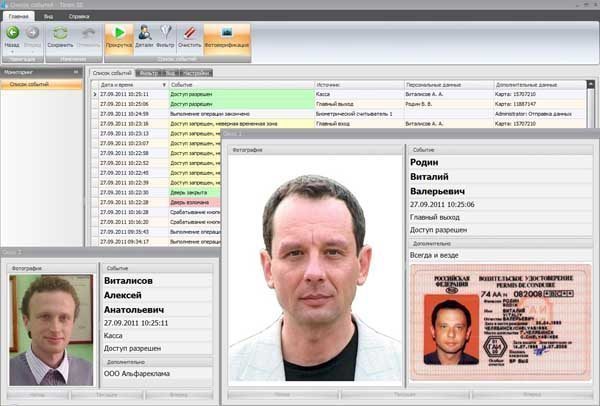Switch to the Настройки tab above event list
Screen dimensions: 600x406
tap(194, 73)
